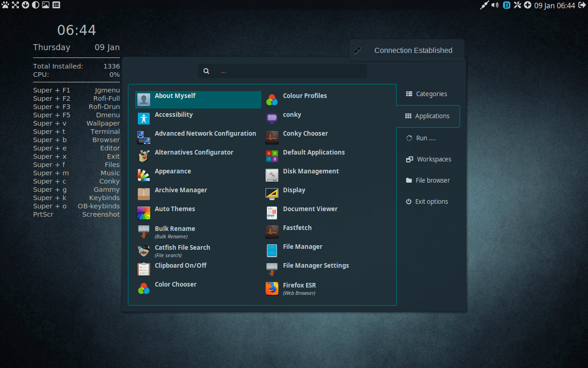The height and width of the screenshot is (368, 588).
Task: Click the Colour Profiles icon
Action: 272,99
